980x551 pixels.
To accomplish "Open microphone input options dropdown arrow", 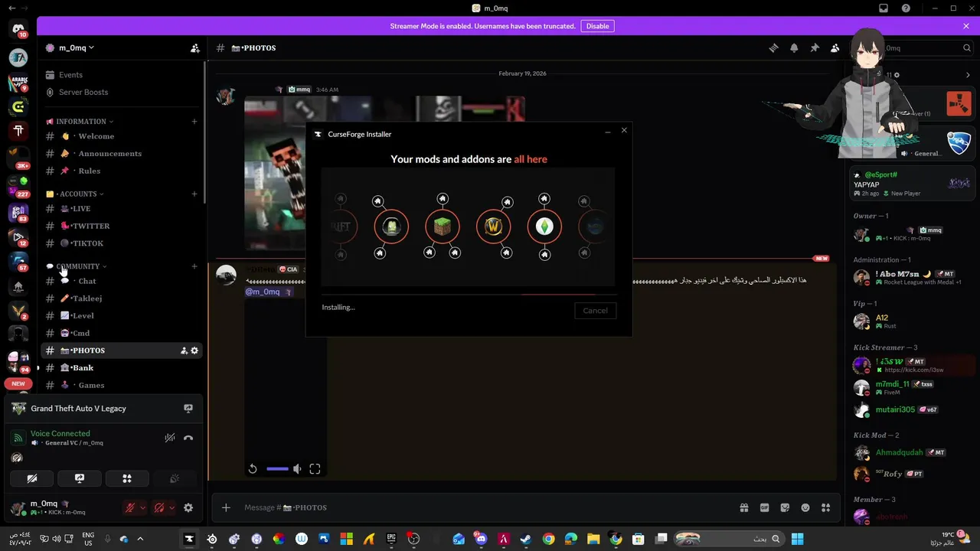I will 142,507.
